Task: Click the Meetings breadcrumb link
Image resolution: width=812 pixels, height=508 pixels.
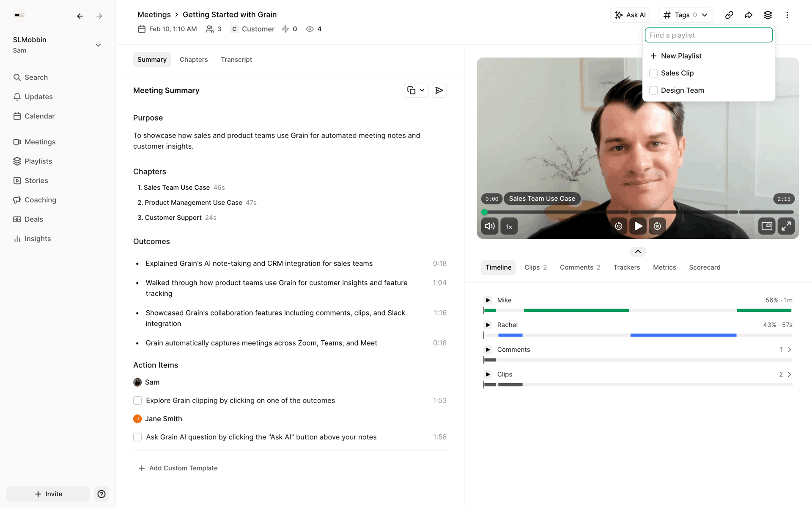Action: [x=154, y=15]
